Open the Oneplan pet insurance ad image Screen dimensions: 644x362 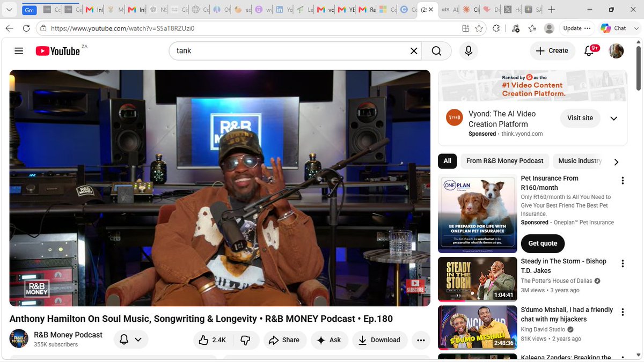(478, 213)
